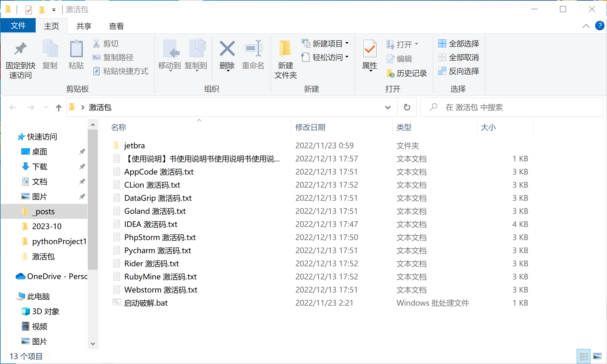Click Select all (全部选择) in ribbon

(458, 44)
